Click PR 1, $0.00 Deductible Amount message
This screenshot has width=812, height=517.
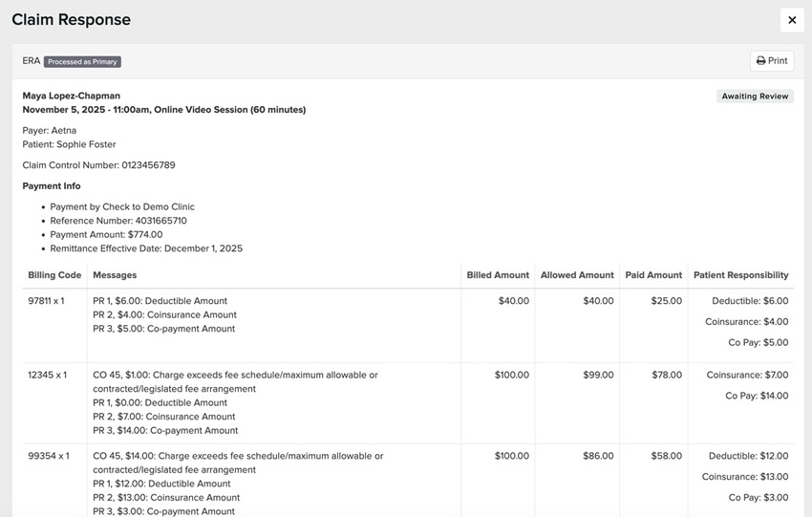click(x=160, y=403)
